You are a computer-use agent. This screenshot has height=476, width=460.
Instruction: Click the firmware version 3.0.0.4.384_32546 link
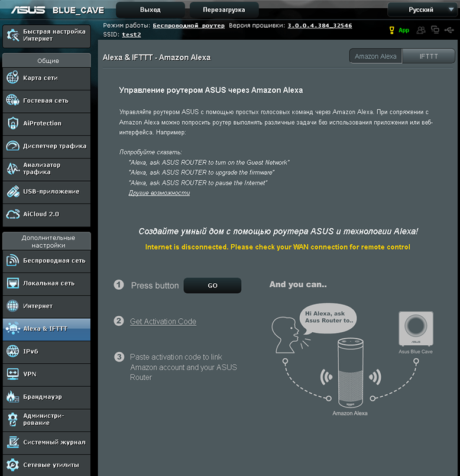pyautogui.click(x=320, y=25)
